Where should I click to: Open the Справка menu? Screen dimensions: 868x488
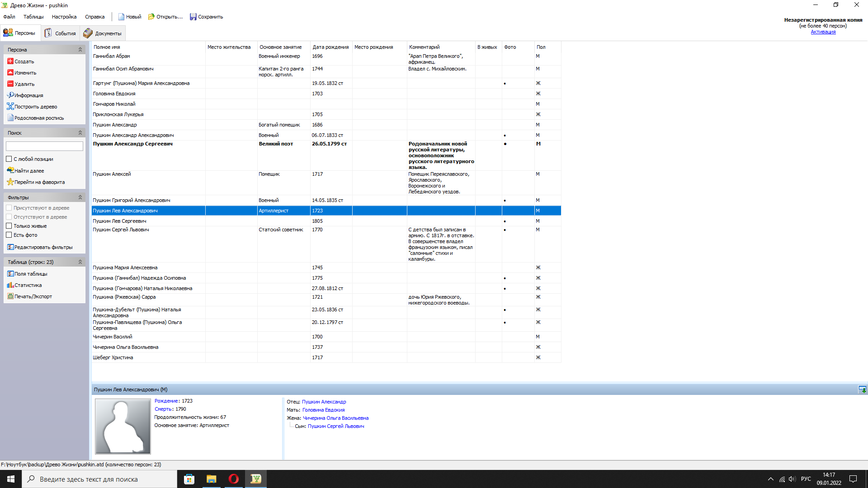[x=95, y=17]
